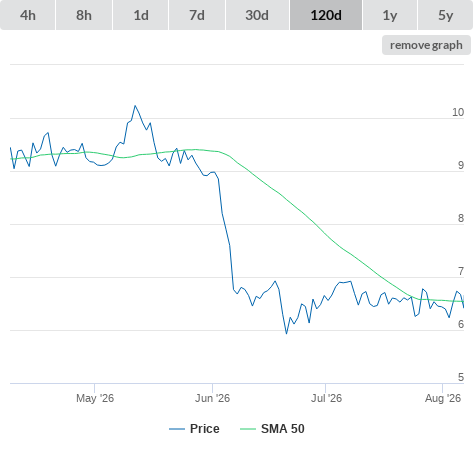Click the 10 value y-axis label

[x=458, y=112]
